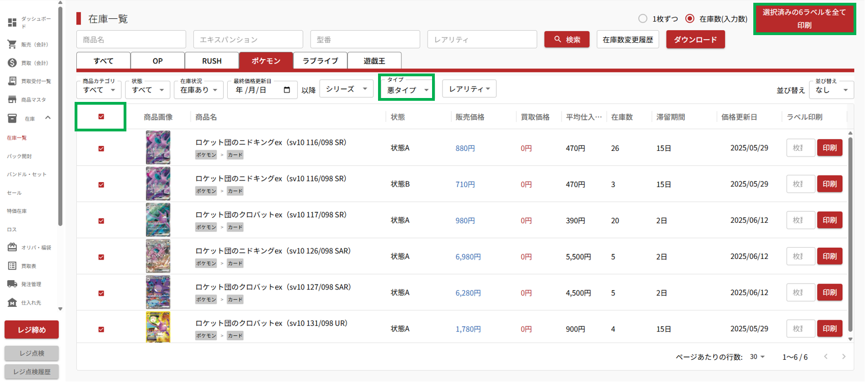
Task: Click the gift box Oripa icon
Action: pyautogui.click(x=12, y=247)
